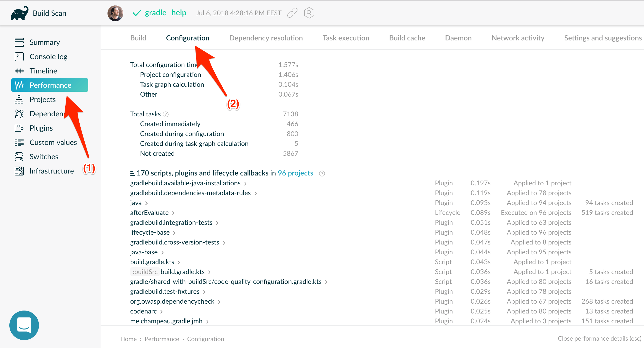The width and height of the screenshot is (644, 348).
Task: Click the search icon in the top bar
Action: point(309,12)
